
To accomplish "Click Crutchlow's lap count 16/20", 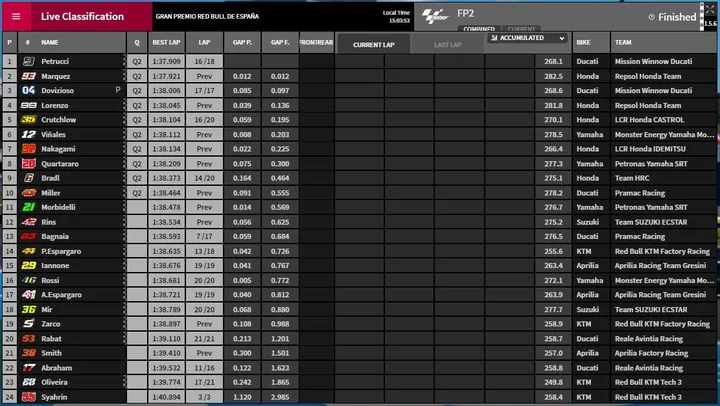I will click(204, 119).
